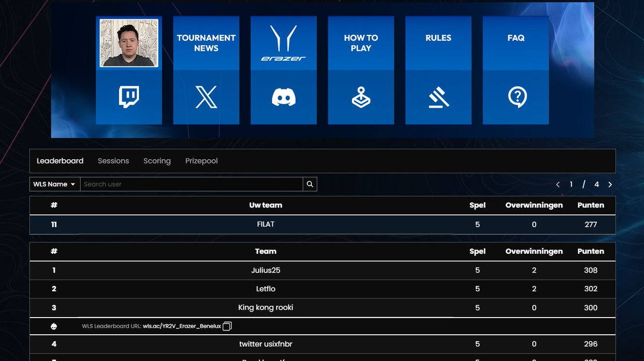
Task: Switch to the Sessions tab
Action: click(x=113, y=161)
